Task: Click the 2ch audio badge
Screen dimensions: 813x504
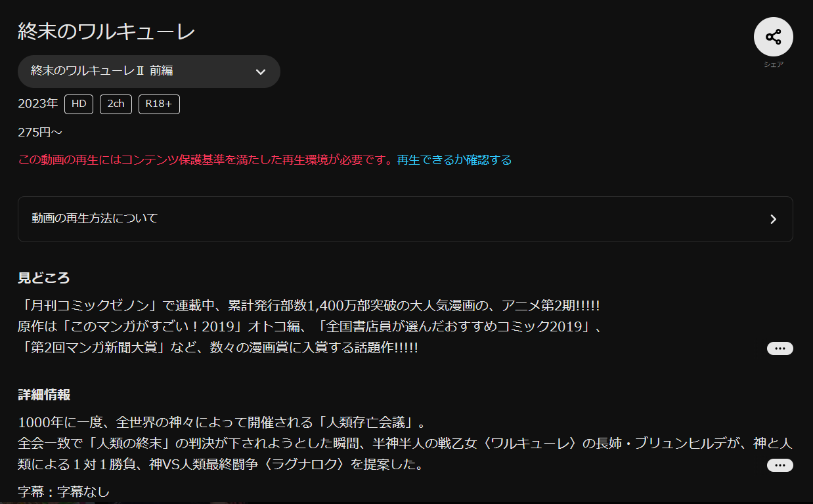Action: (x=116, y=104)
